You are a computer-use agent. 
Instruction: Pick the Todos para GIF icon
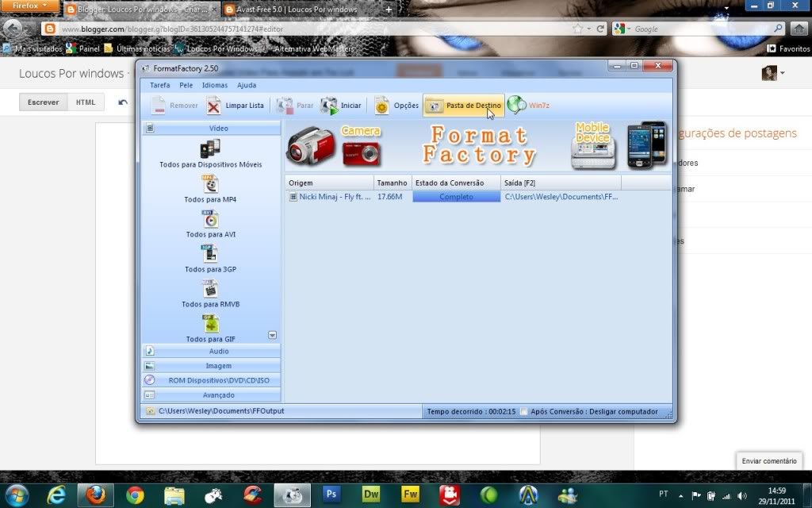tap(210, 325)
